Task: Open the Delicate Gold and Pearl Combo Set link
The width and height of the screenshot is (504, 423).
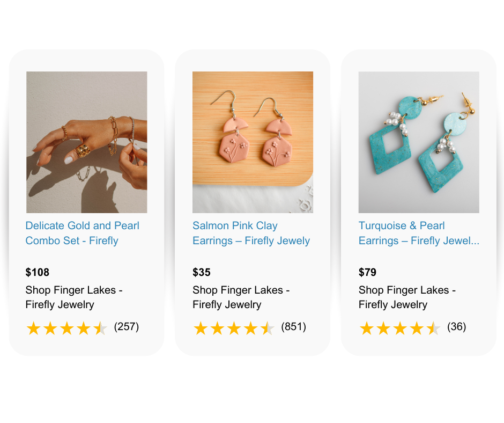Action: 82,233
